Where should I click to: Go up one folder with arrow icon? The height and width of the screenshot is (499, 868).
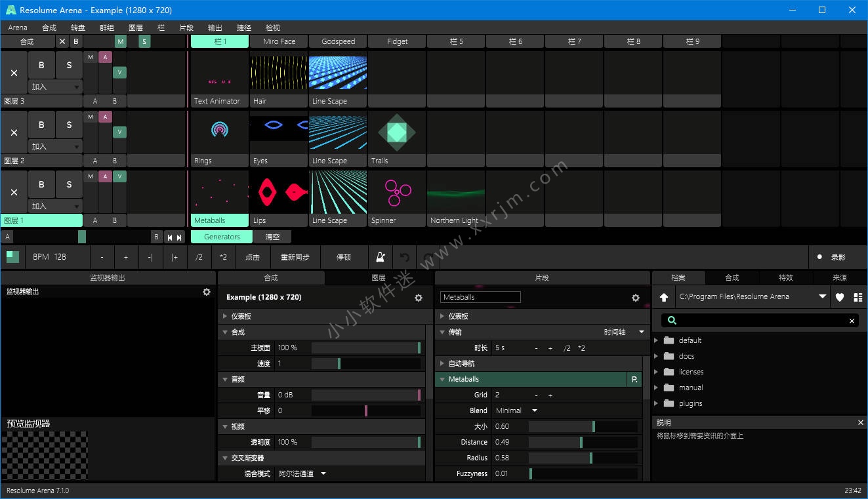pyautogui.click(x=663, y=297)
